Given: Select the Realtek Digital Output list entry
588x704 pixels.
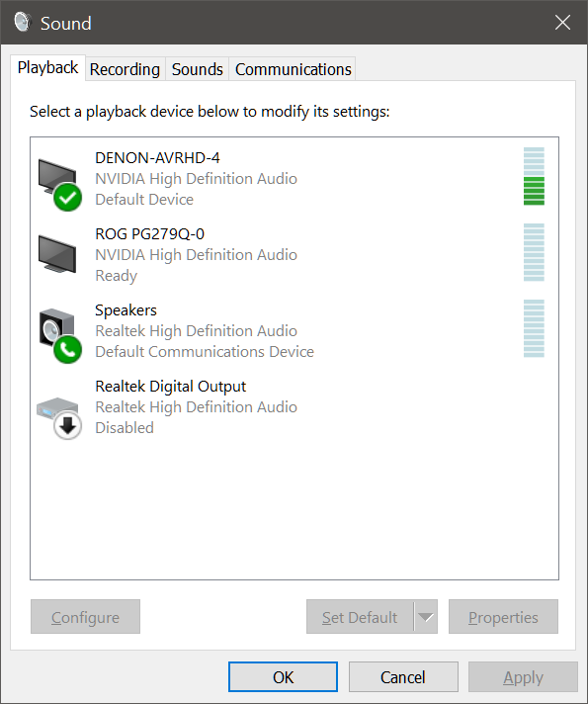Looking at the screenshot, I should [x=294, y=406].
